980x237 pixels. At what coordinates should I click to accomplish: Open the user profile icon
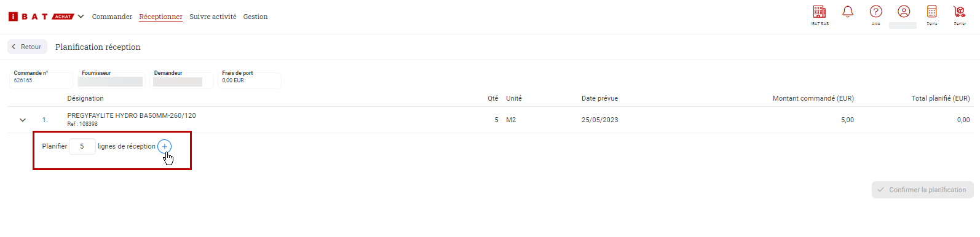(x=904, y=12)
